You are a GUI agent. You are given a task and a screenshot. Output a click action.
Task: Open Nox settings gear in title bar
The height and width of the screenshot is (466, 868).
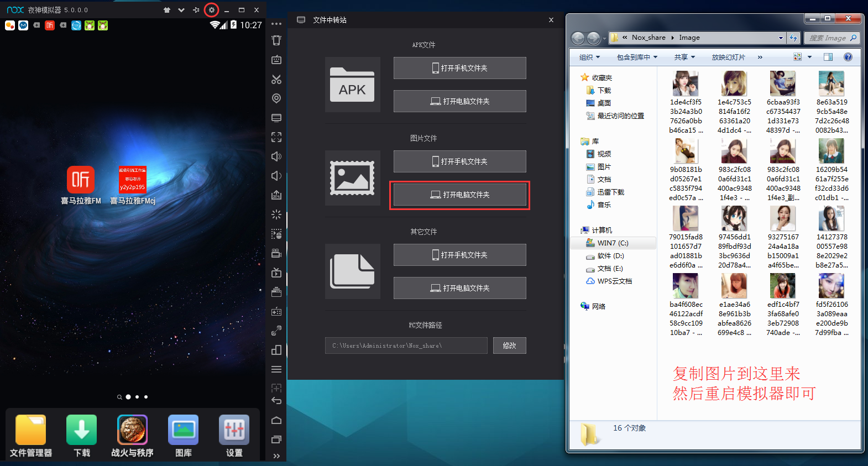coord(211,10)
